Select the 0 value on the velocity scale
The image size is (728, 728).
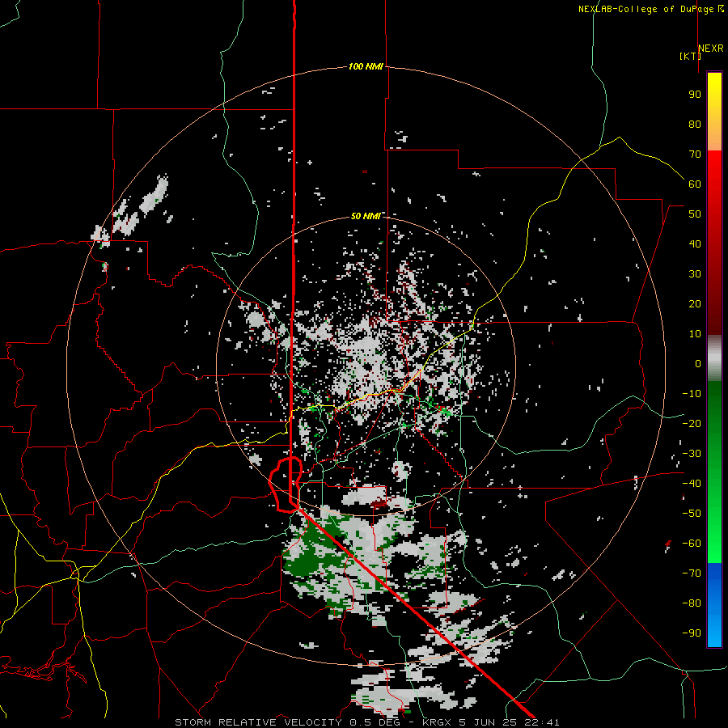(x=698, y=364)
